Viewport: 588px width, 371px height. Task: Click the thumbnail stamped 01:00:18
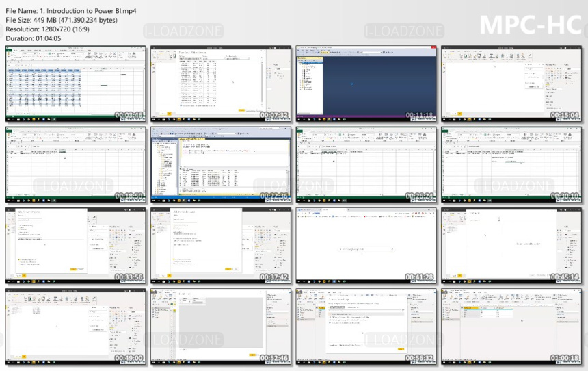pyautogui.click(x=511, y=327)
